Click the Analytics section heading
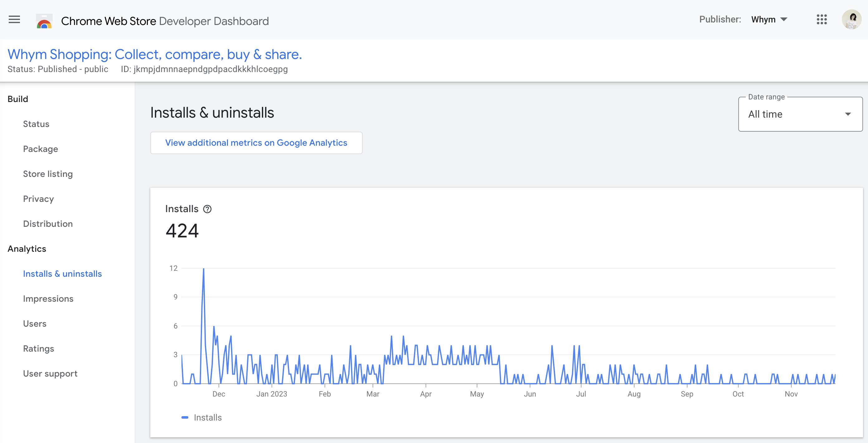Image resolution: width=868 pixels, height=443 pixels. click(27, 249)
